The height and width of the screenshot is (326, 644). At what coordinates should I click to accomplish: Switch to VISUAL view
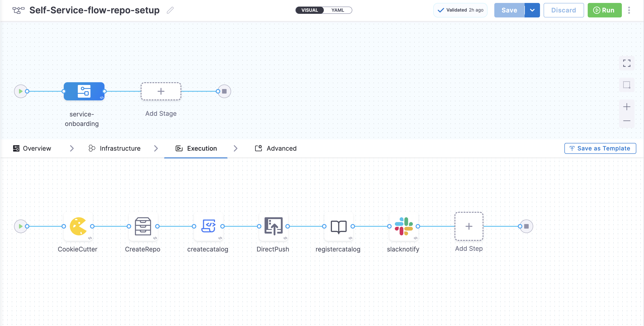pos(309,10)
